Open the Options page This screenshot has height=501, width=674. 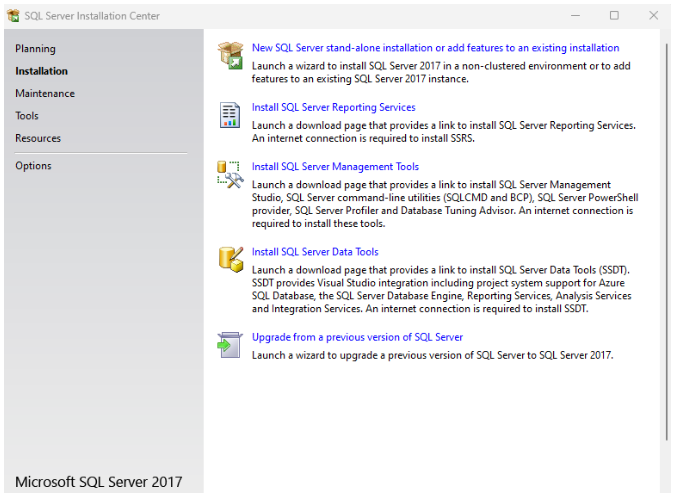tap(33, 165)
